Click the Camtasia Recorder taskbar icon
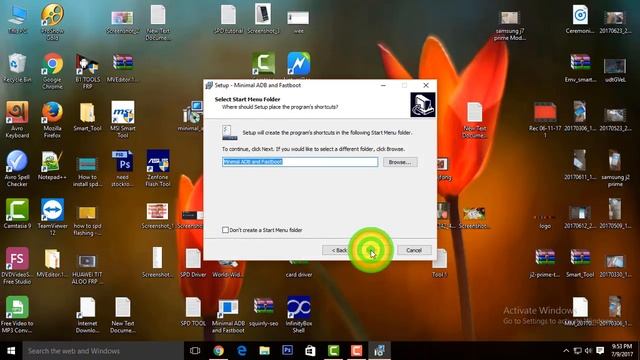The image size is (640, 360). point(356,351)
